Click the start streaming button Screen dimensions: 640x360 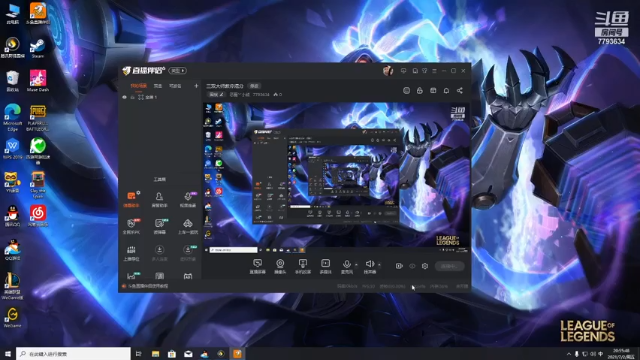(449, 266)
